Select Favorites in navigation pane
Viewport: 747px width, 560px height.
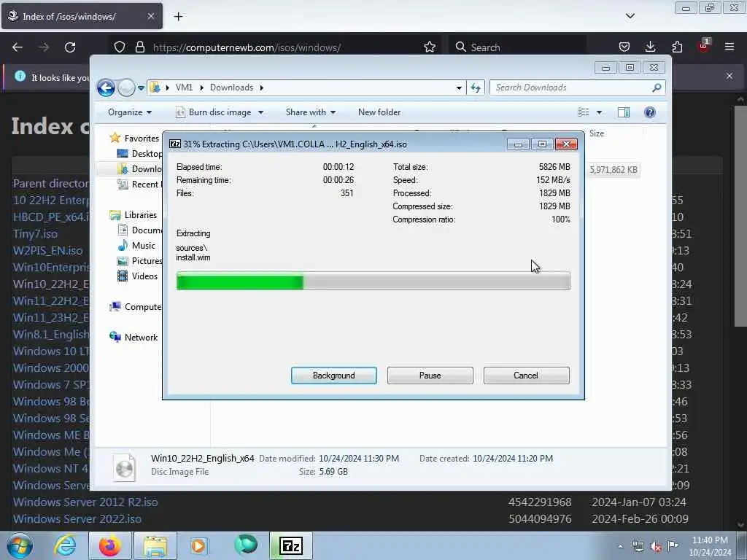(x=135, y=138)
